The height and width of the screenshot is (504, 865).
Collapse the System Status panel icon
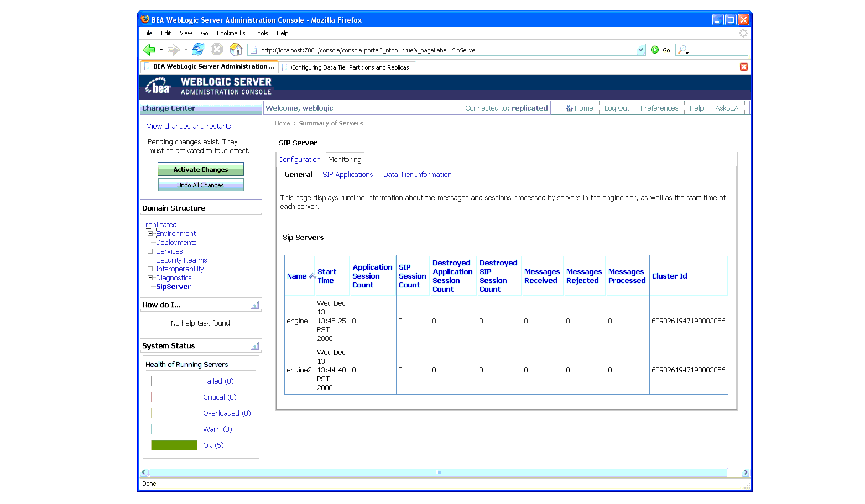(x=254, y=346)
